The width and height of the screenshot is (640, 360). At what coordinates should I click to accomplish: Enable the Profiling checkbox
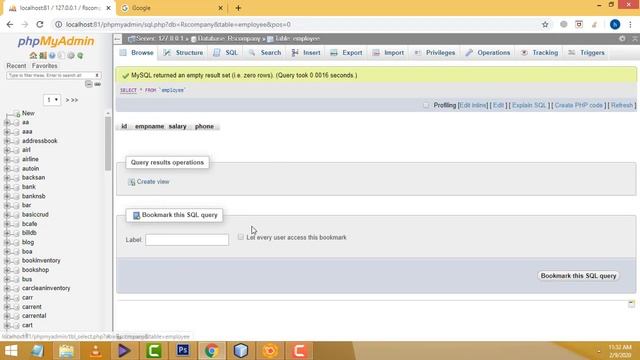coord(426,105)
